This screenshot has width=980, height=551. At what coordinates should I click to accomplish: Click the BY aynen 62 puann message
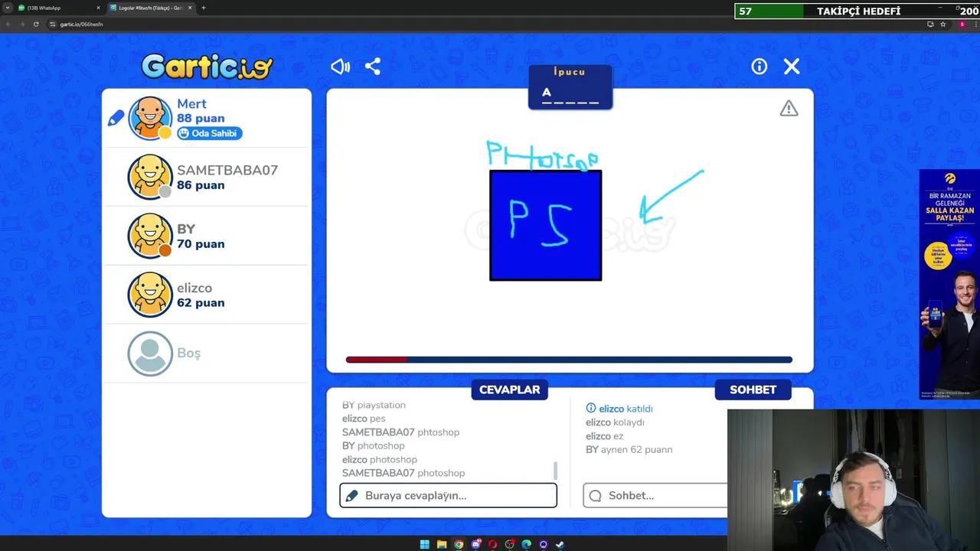(x=629, y=449)
